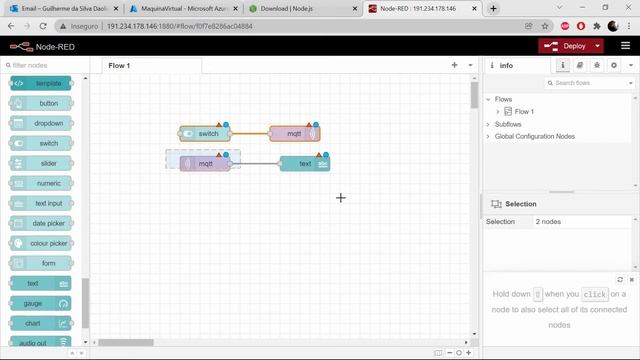Expand Global Configuration Nodes section
Screen dimensions: 640x360
[488, 136]
